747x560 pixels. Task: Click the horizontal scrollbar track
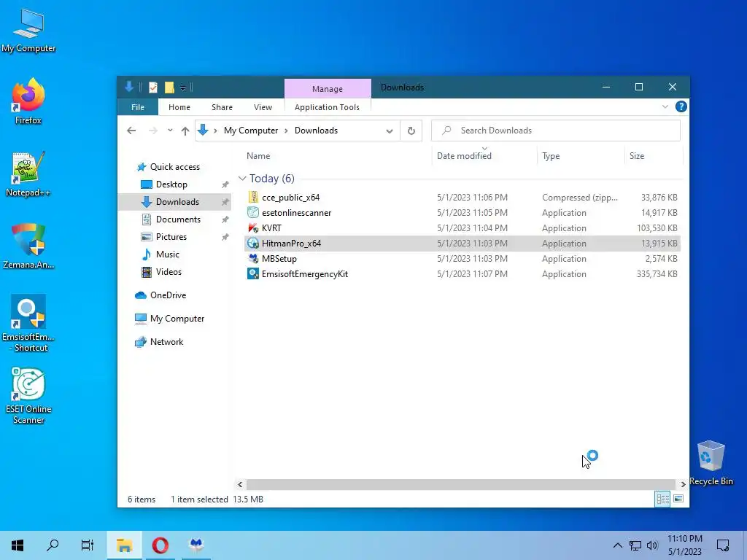pyautogui.click(x=461, y=484)
